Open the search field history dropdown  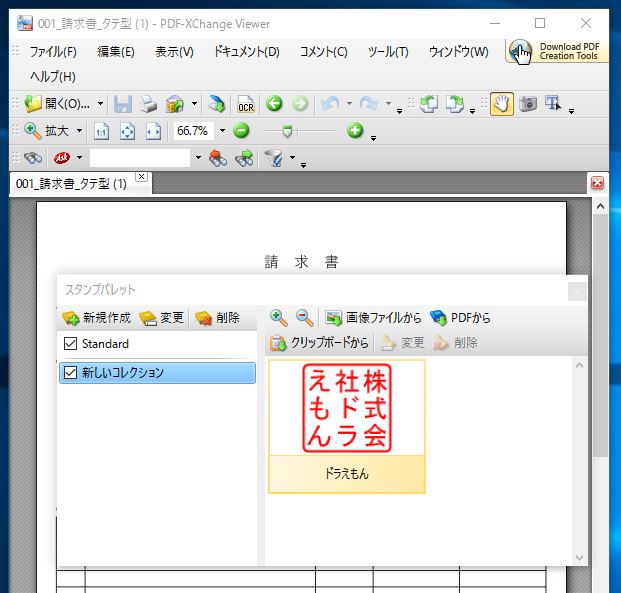(x=198, y=158)
